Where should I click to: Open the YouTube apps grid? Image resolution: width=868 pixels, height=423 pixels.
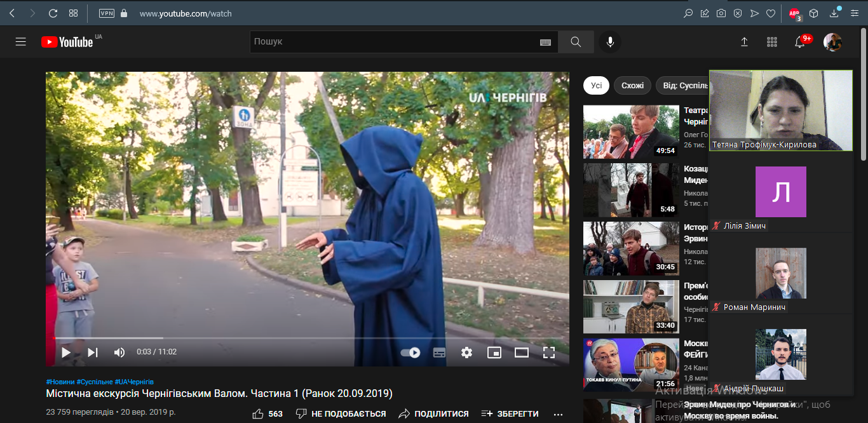pos(771,42)
